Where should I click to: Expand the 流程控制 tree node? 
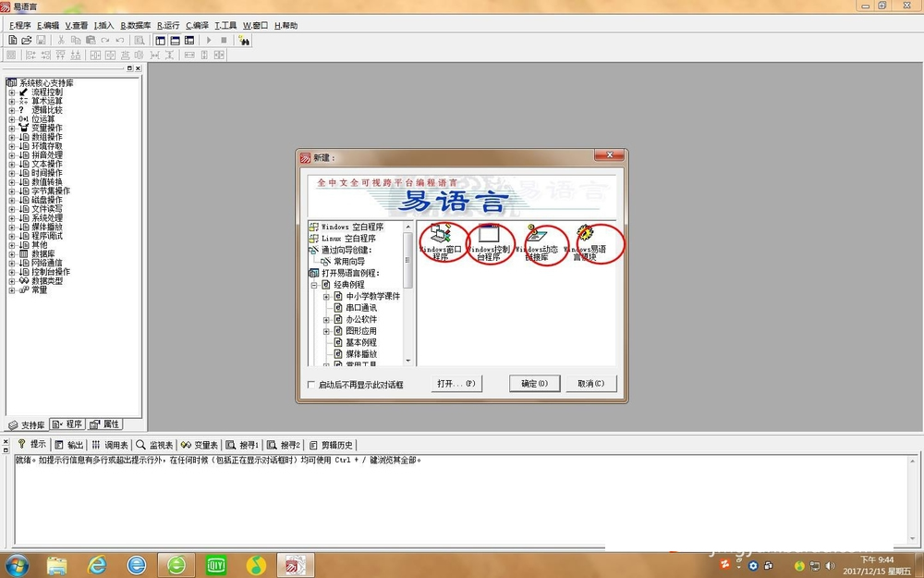point(12,92)
